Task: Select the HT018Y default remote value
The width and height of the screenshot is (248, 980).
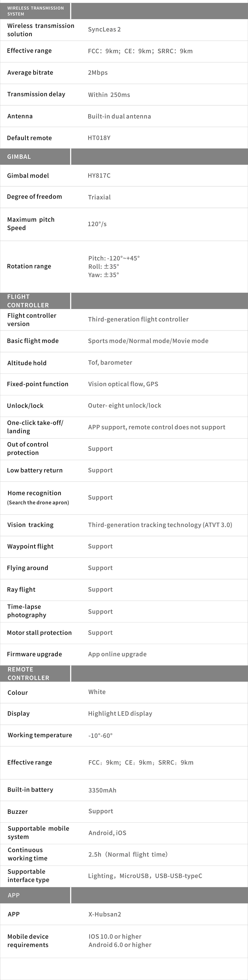Action: 99,138
